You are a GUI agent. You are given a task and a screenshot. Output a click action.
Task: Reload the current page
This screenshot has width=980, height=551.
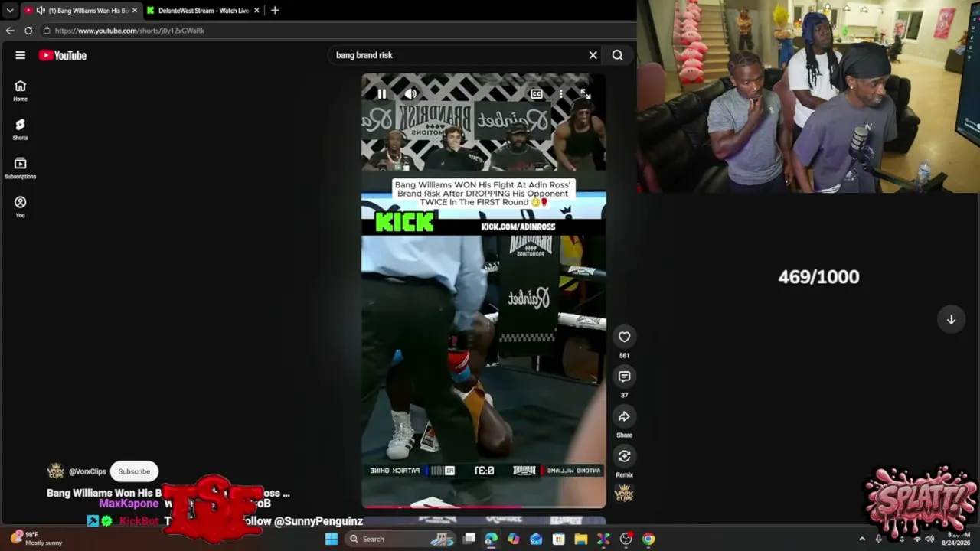coord(28,31)
